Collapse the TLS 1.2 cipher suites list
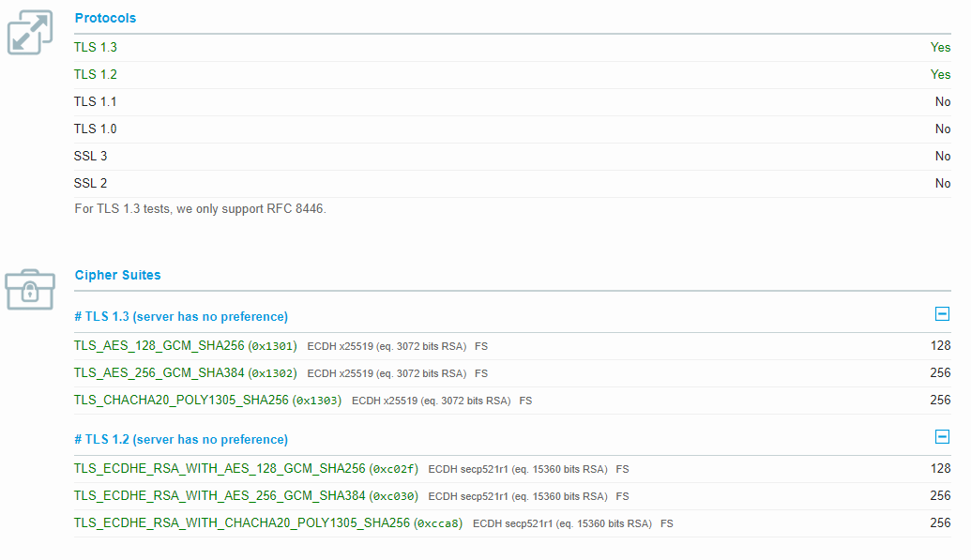 click(942, 437)
